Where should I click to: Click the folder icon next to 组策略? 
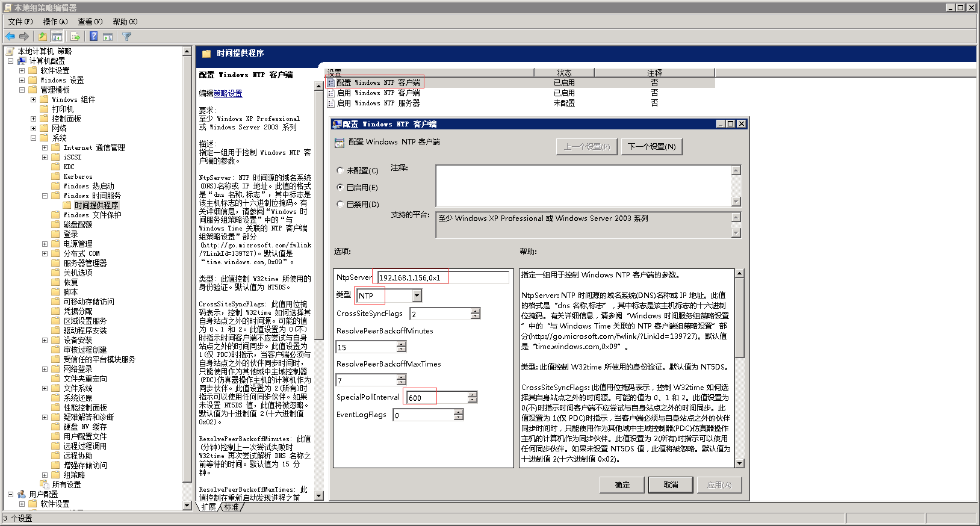click(56, 475)
